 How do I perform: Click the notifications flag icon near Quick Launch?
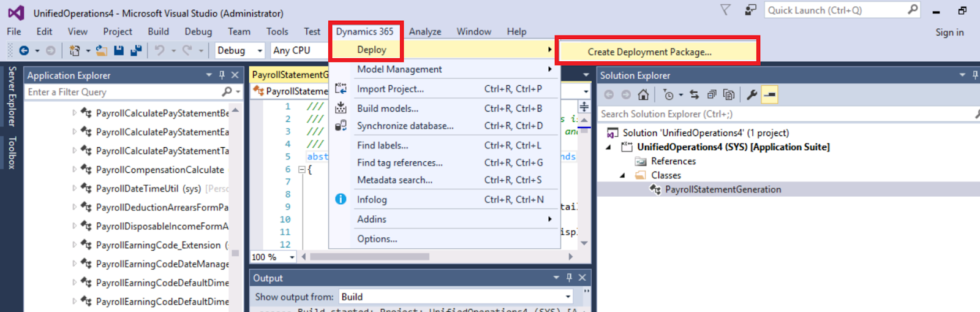(x=725, y=10)
